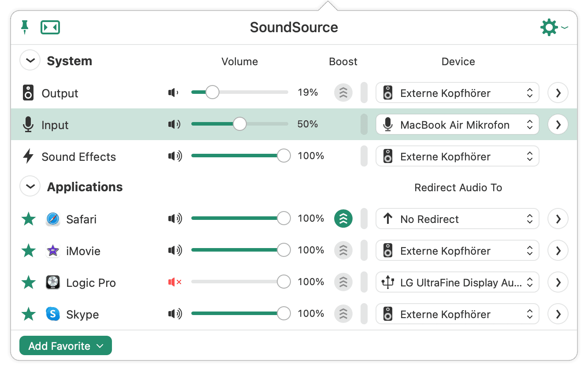Viewport: 588px width, 371px height.
Task: Open Safari No Redirect dropdown
Action: [458, 219]
